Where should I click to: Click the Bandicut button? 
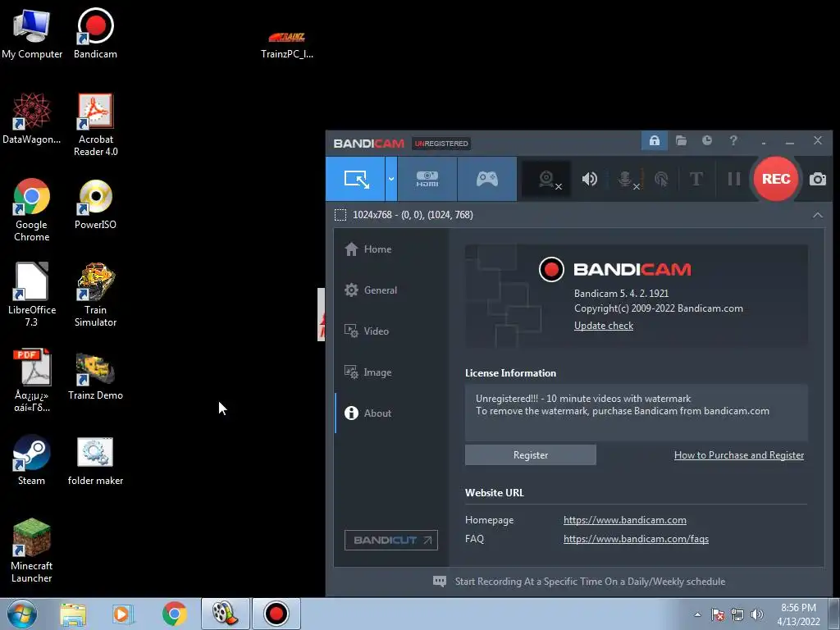click(x=391, y=540)
